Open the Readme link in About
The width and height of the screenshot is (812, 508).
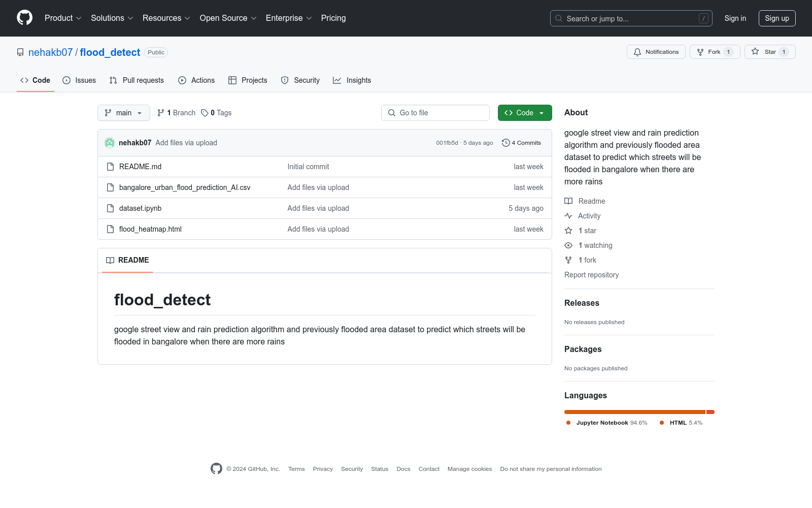(585, 201)
